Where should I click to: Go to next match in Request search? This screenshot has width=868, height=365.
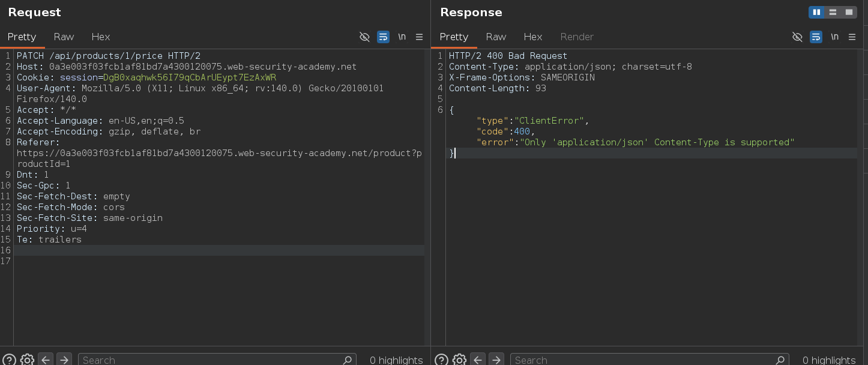pos(64,360)
